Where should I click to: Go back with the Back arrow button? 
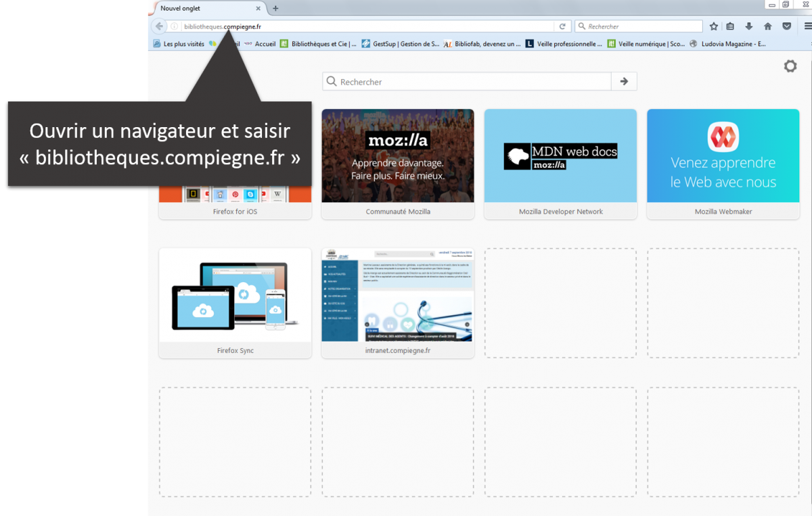point(159,26)
